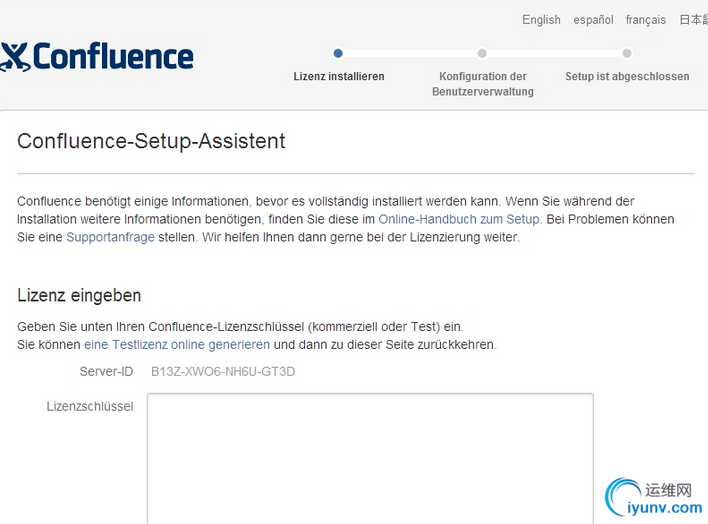Image resolution: width=708 pixels, height=524 pixels.
Task: Select the 'Setup ist abgeschlossen' step label
Action: 627,76
